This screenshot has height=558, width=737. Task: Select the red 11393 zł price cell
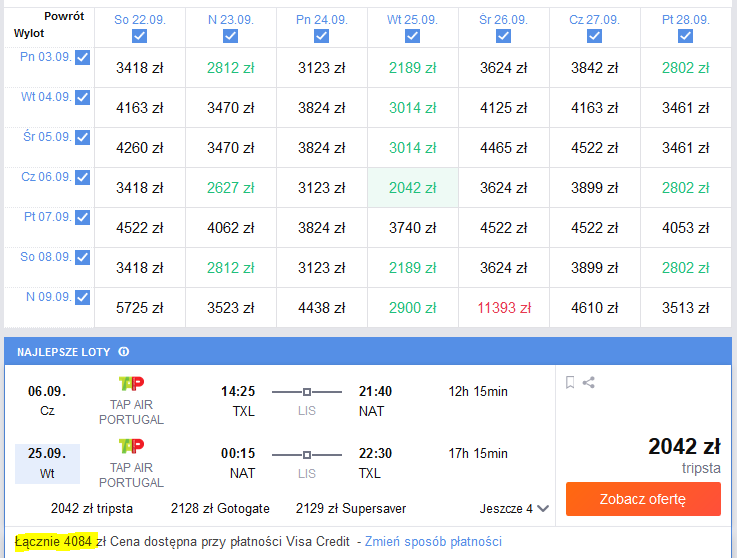(504, 308)
